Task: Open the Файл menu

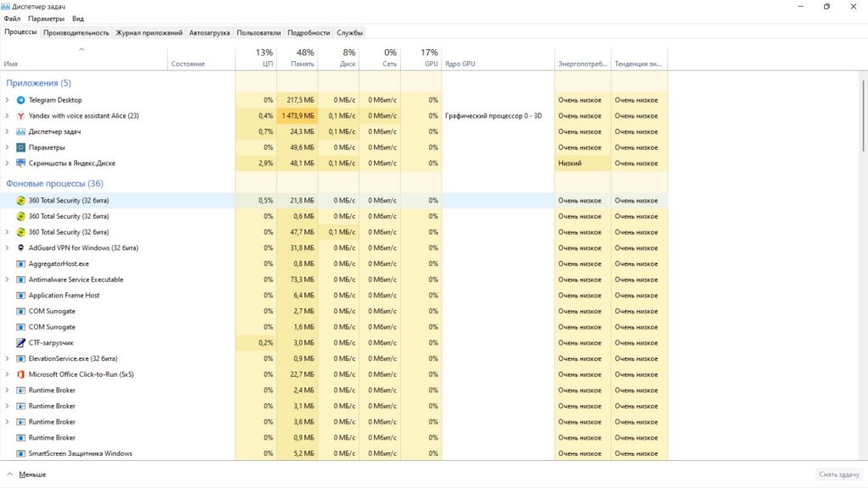Action: pos(12,19)
